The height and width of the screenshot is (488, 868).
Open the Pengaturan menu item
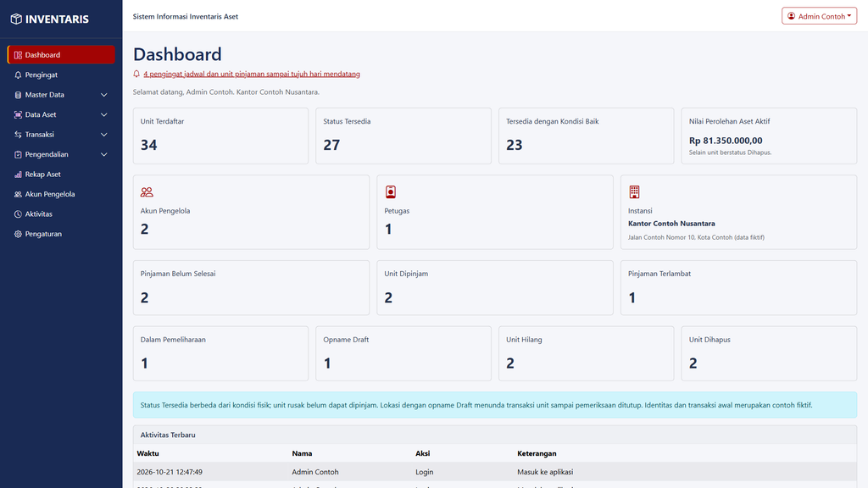coord(61,234)
